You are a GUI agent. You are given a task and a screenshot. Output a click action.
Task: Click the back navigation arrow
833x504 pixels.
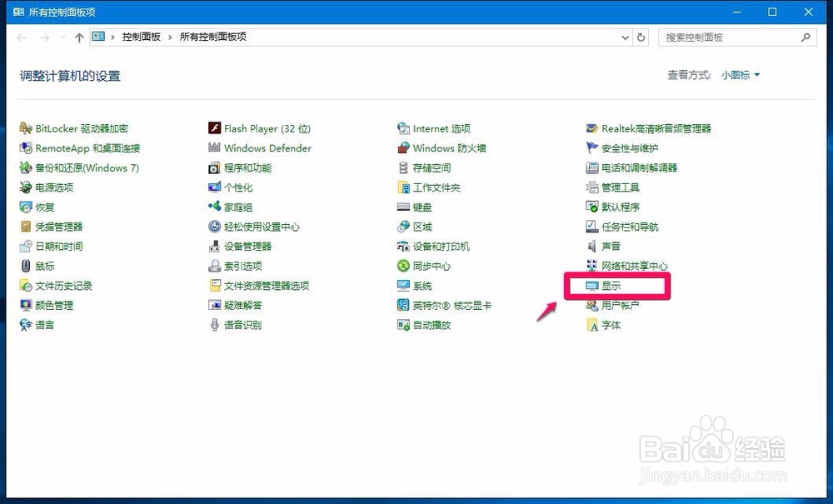pyautogui.click(x=20, y=37)
